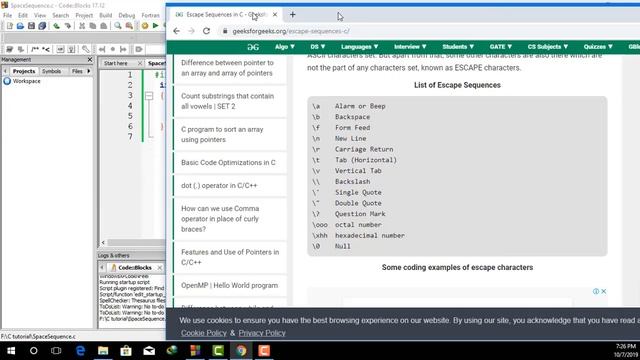Open Count substrings that contain all vowels link
Image resolution: width=640 pixels, height=360 pixels.
pyautogui.click(x=227, y=101)
